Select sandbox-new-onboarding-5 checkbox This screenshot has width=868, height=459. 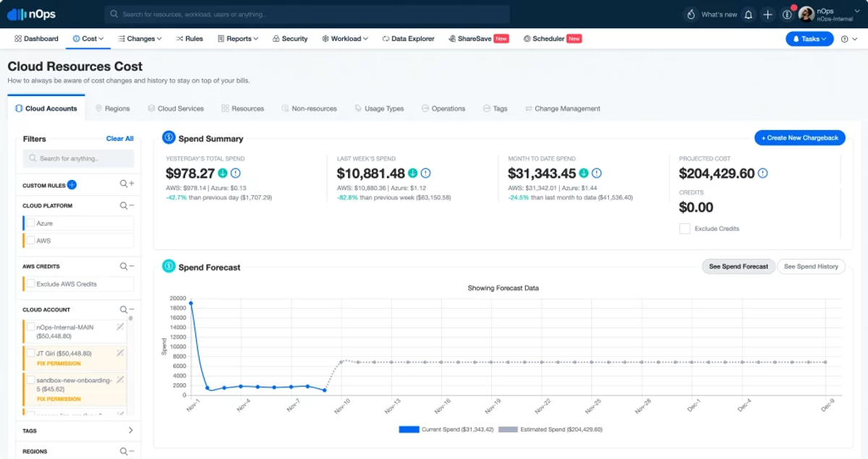pos(31,379)
